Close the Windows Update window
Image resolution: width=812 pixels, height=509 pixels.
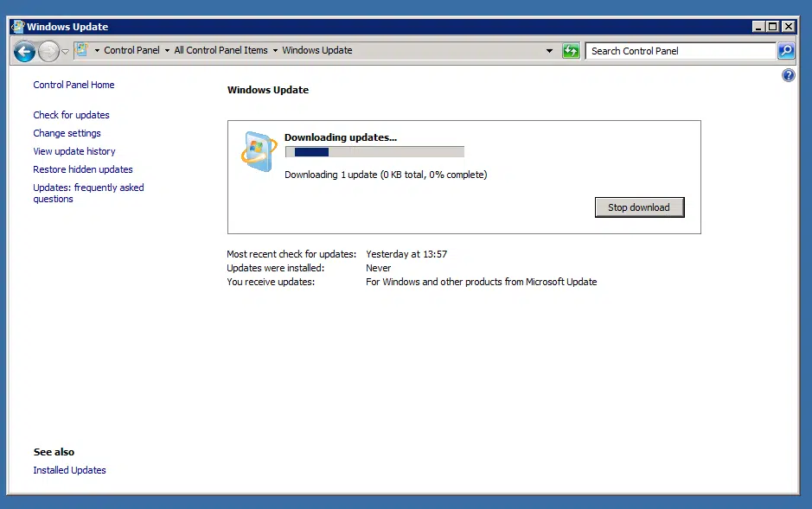pyautogui.click(x=788, y=27)
